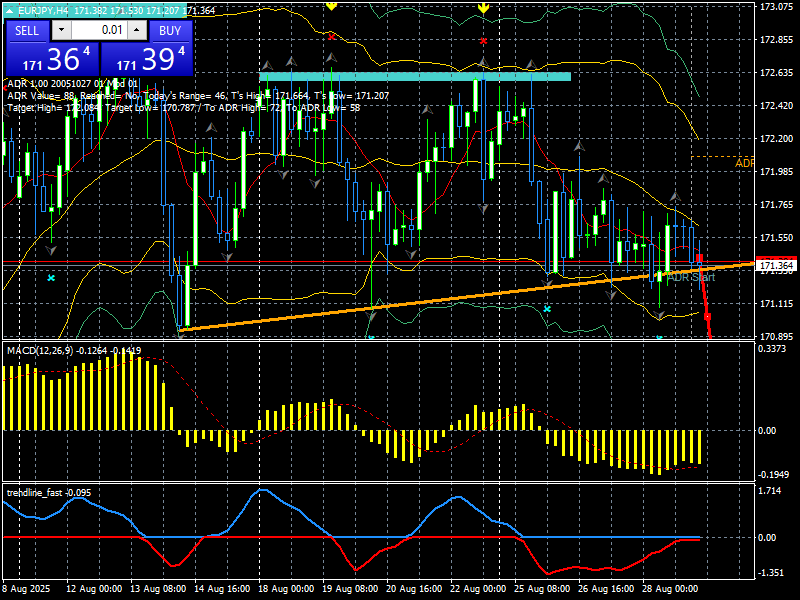Click the 171.985 price scale label
This screenshot has height=600, width=800.
[x=776, y=172]
